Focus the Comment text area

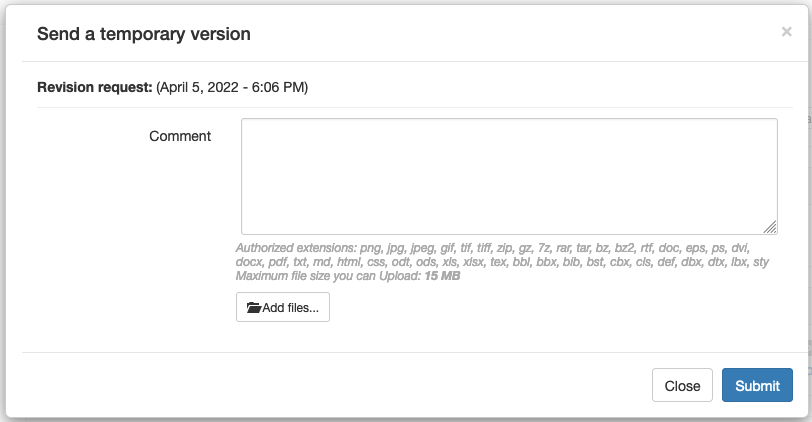click(x=509, y=176)
